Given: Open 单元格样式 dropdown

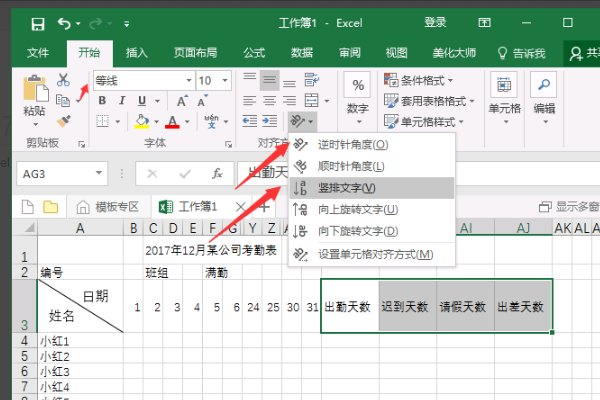Looking at the screenshot, I should 424,122.
